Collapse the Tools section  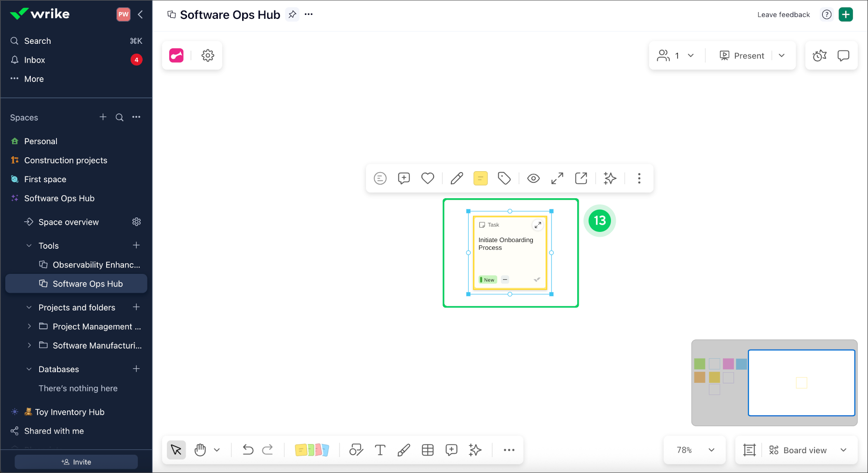click(x=29, y=246)
